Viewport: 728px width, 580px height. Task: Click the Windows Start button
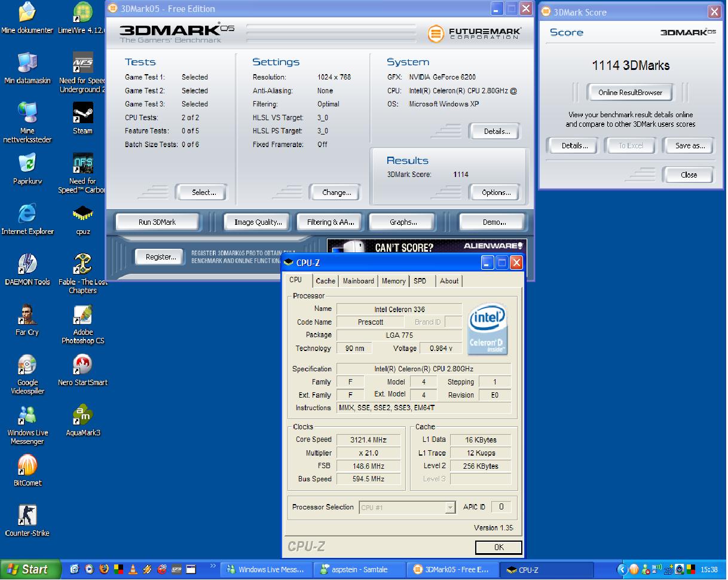click(30, 569)
